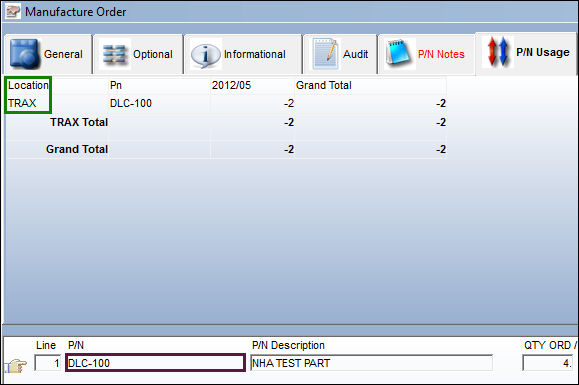This screenshot has height=385, width=579.
Task: Click the P/N label above the part number field
Action: pos(76,345)
